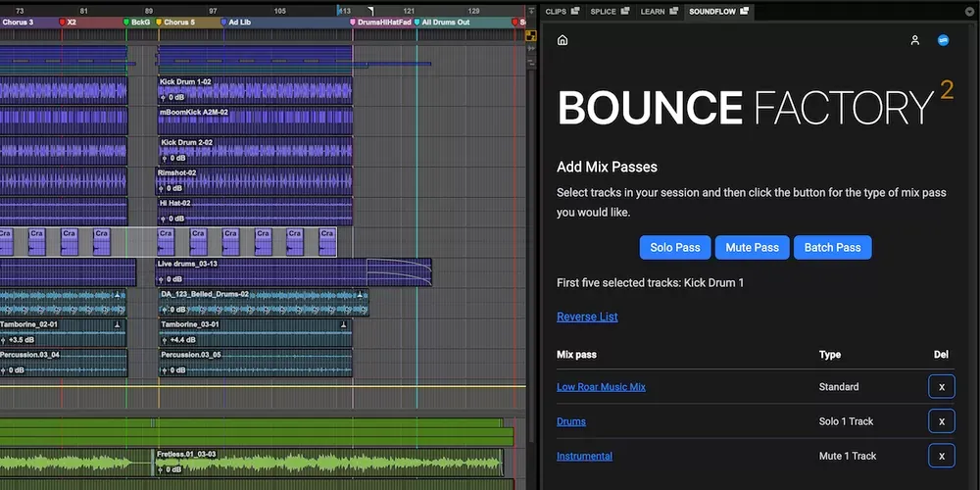Select the Fretless.01_03-03 clip
The image size is (980, 490).
[327, 463]
